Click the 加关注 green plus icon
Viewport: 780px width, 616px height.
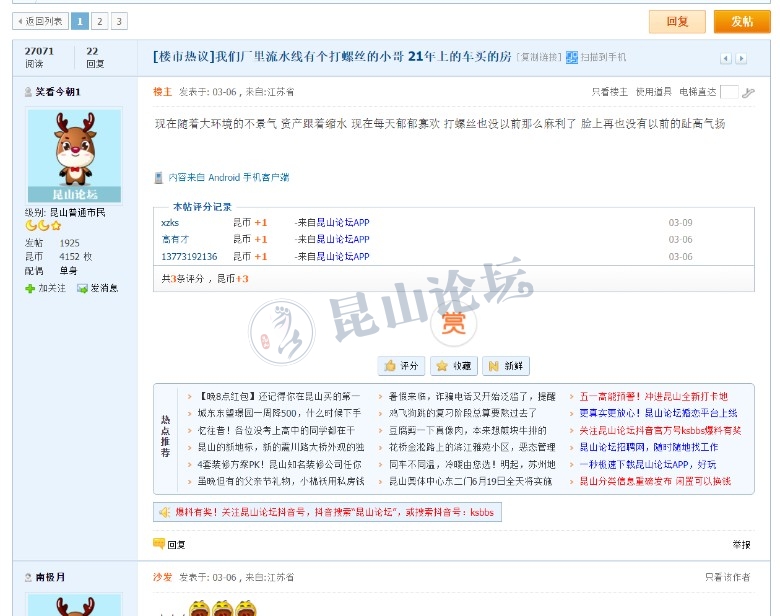pos(31,288)
